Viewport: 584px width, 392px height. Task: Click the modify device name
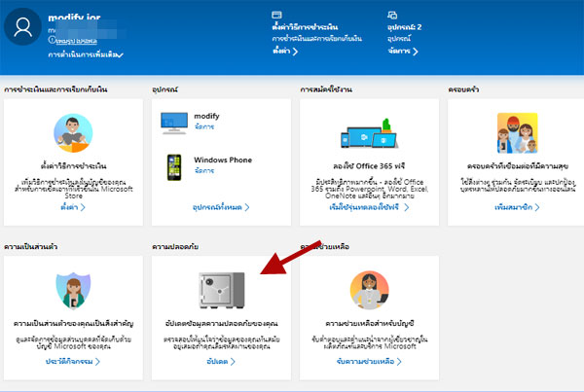pos(206,116)
